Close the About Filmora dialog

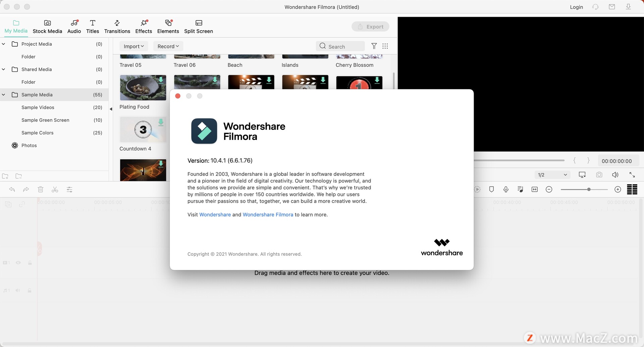[x=178, y=96]
